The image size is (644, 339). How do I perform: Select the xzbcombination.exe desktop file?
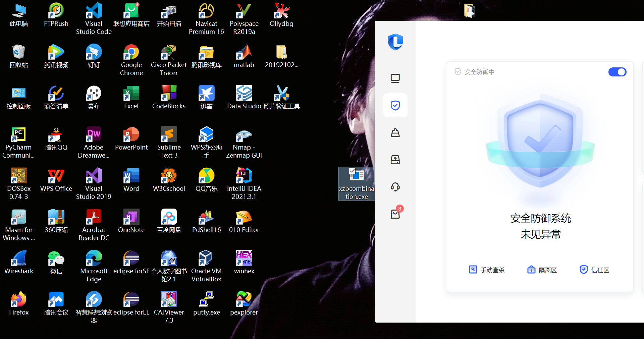point(357,184)
